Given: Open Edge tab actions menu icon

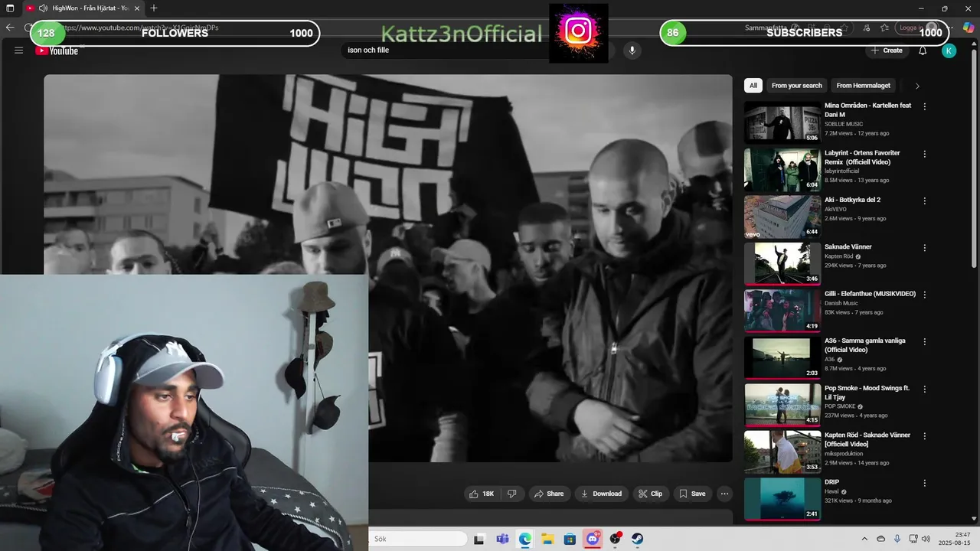Looking at the screenshot, I should tap(10, 8).
